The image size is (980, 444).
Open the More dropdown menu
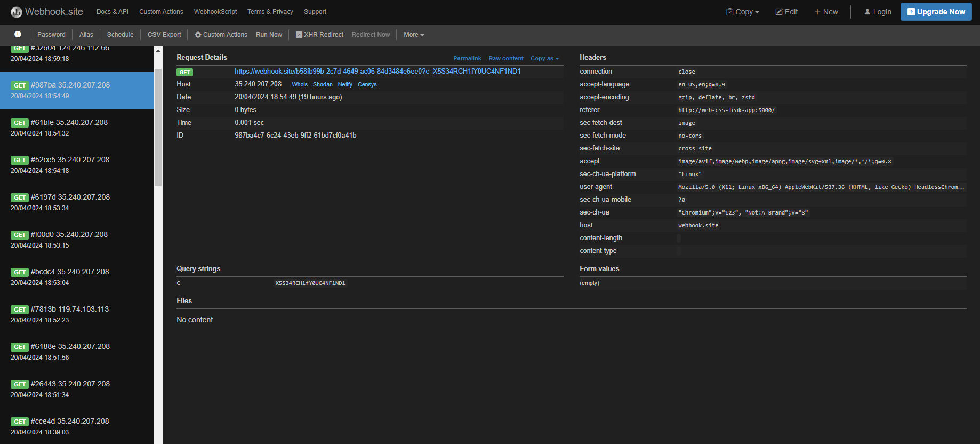(x=414, y=35)
